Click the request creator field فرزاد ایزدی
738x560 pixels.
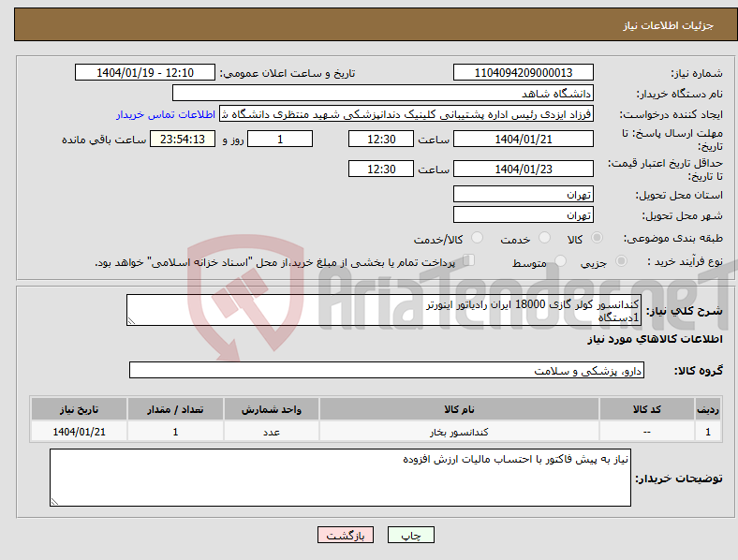tap(406, 114)
